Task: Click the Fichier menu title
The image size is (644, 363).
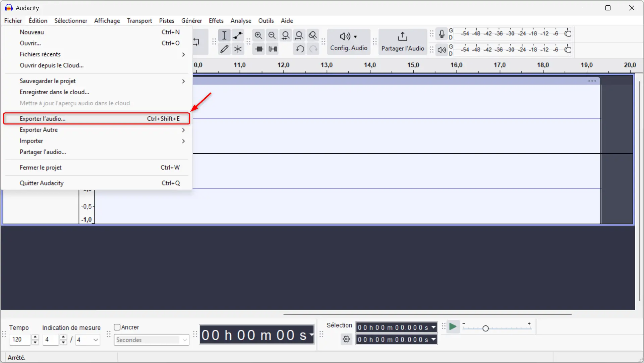Action: pos(13,20)
